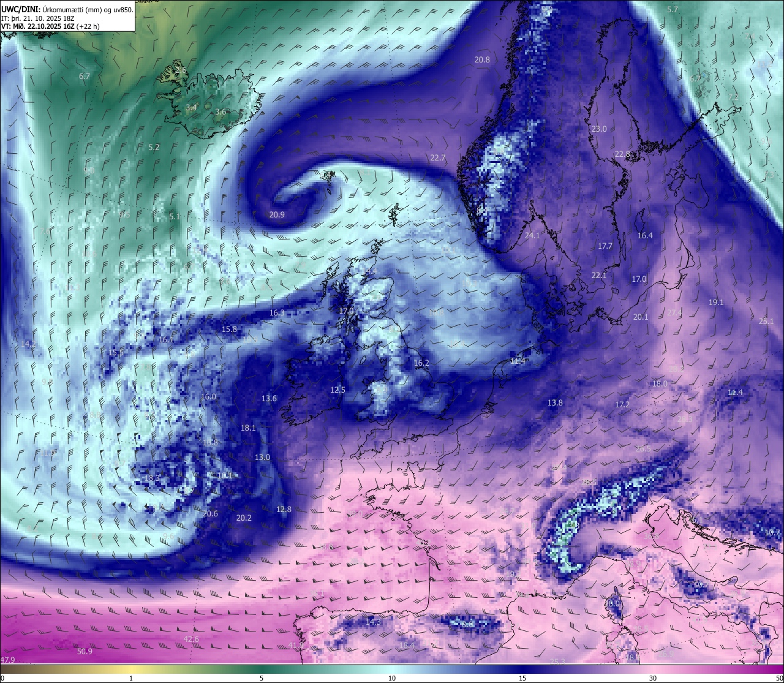Select the value 17.7 over southern Sweden
This screenshot has width=784, height=683.
pyautogui.click(x=605, y=246)
